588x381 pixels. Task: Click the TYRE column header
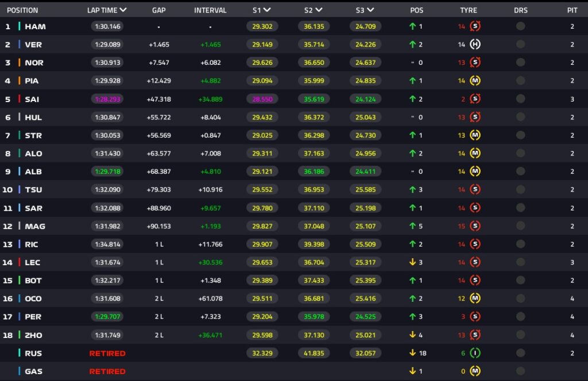469,10
